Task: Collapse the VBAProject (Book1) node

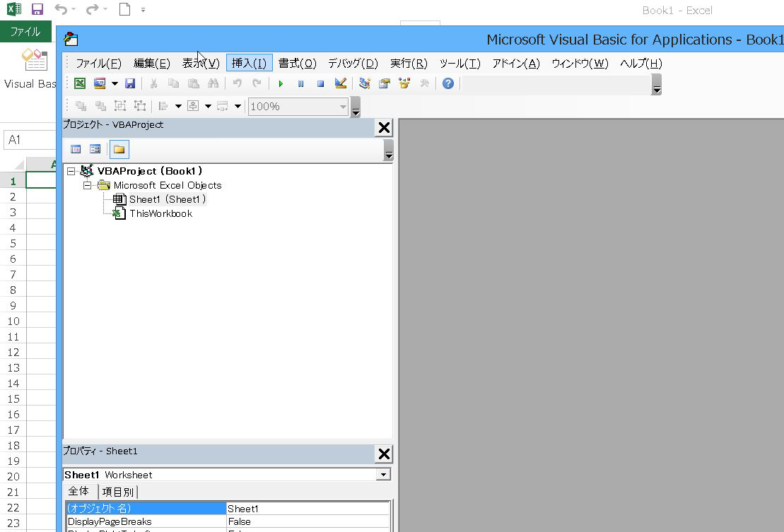Action: [x=71, y=172]
